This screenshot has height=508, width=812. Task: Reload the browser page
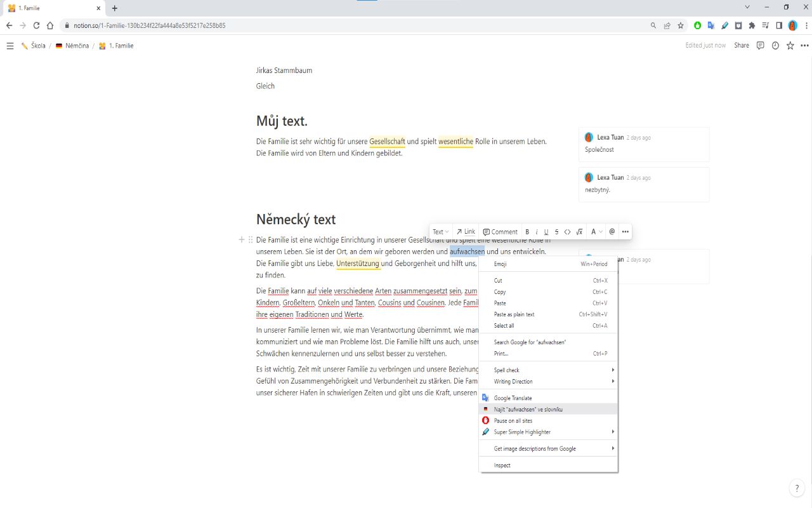click(36, 25)
